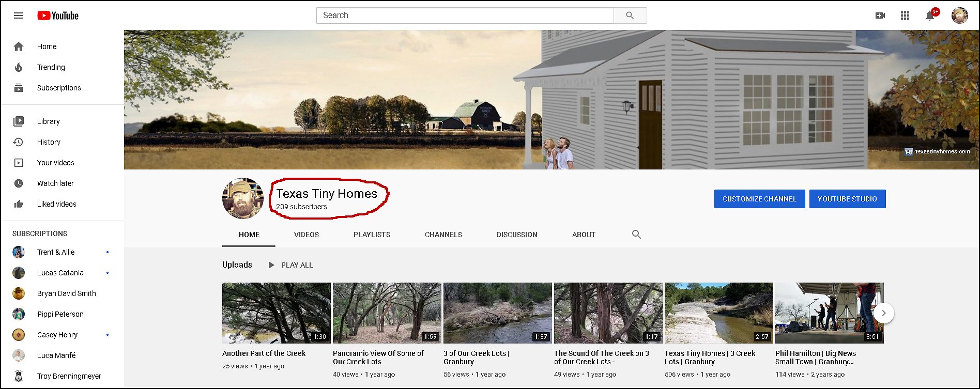Image resolution: width=980 pixels, height=389 pixels.
Task: Open Bryan David Smith subscription
Action: 62,293
